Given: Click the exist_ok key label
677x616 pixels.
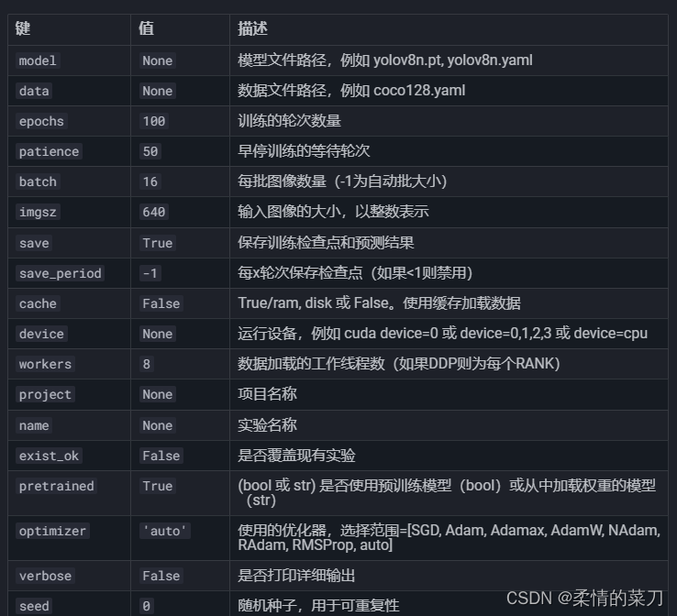Looking at the screenshot, I should (x=49, y=456).
